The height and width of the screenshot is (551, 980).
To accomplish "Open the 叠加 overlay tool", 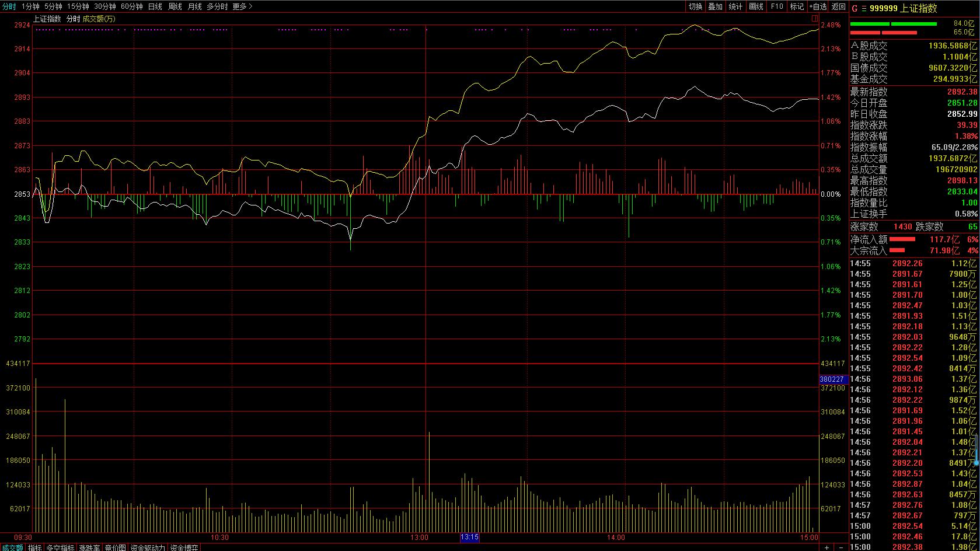I will pyautogui.click(x=715, y=6).
